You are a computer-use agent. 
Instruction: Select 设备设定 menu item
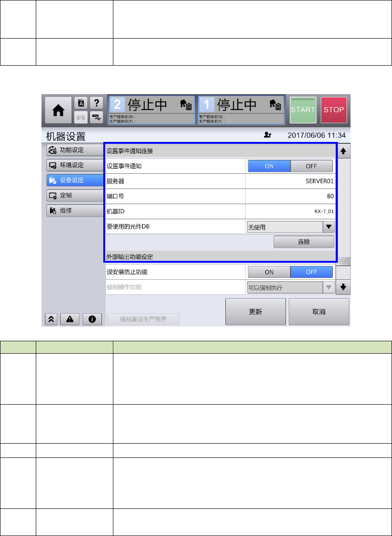(75, 180)
